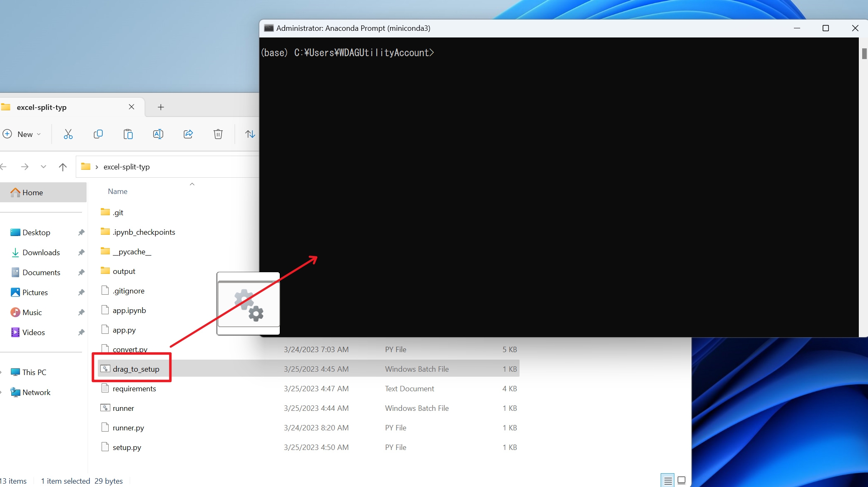
Task: Unpin Desktop from Quick access
Action: pos(81,233)
